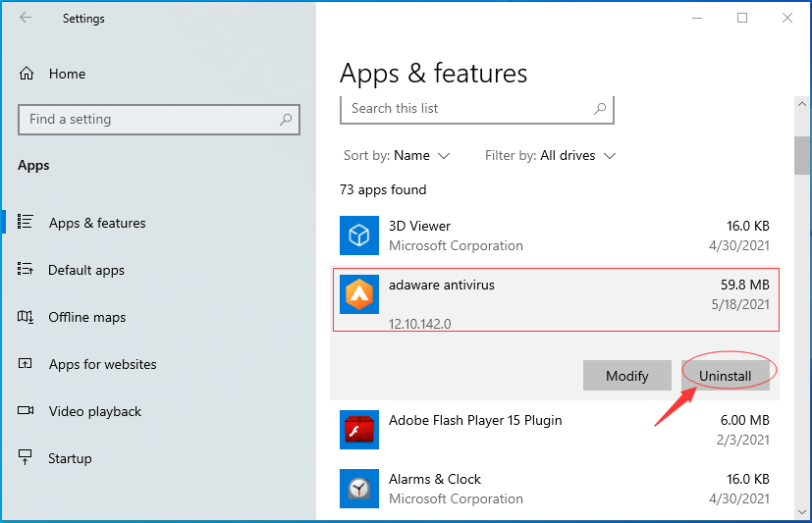Screen dimensions: 812x523
Task: Click the Search this list magnifier icon
Action: click(600, 109)
